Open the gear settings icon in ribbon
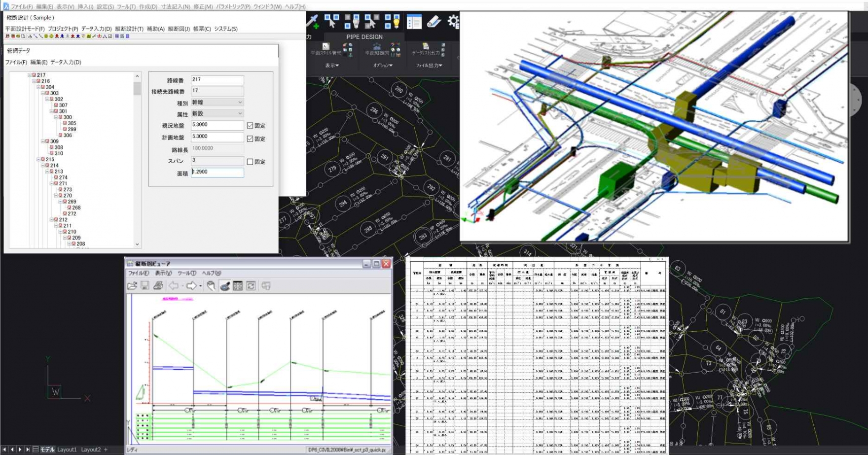 pyautogui.click(x=453, y=22)
